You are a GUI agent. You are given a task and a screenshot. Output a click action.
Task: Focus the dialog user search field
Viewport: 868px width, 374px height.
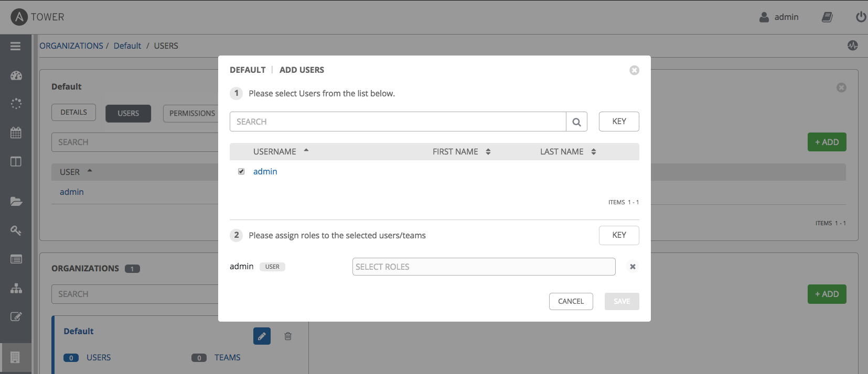[x=398, y=122]
